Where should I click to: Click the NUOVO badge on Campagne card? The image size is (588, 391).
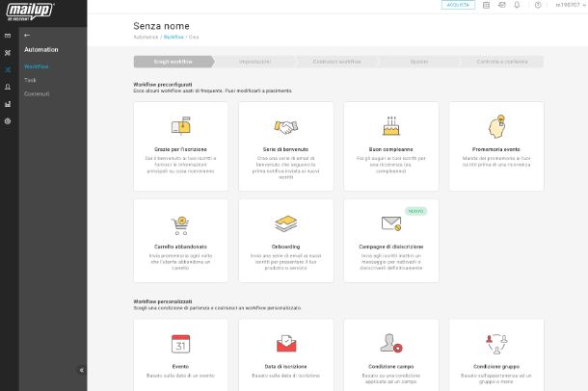(415, 211)
